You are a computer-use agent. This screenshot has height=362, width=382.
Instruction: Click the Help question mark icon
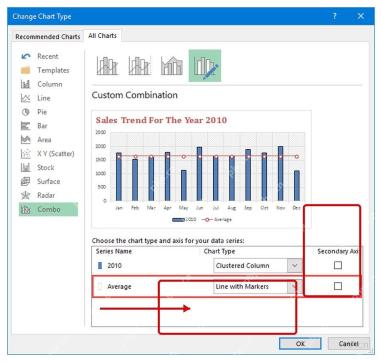click(334, 16)
